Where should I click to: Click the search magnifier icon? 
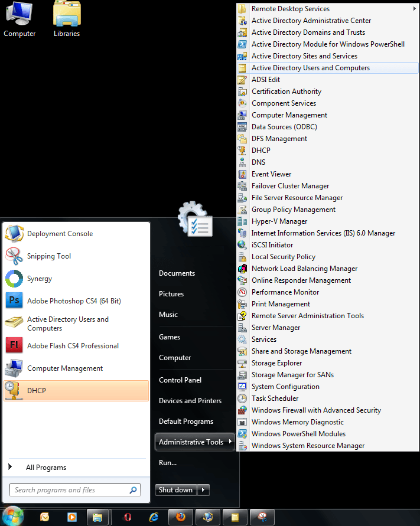pyautogui.click(x=133, y=490)
